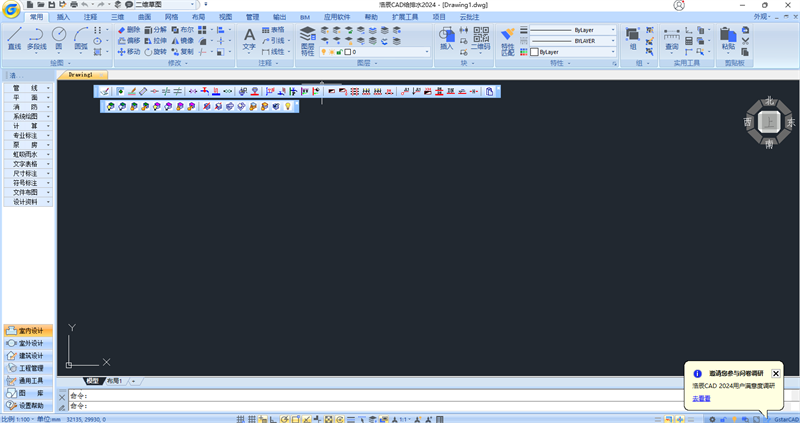The height and width of the screenshot is (423, 800).
Task: Choose the 多段线 (Polyline) tool
Action: coord(36,39)
